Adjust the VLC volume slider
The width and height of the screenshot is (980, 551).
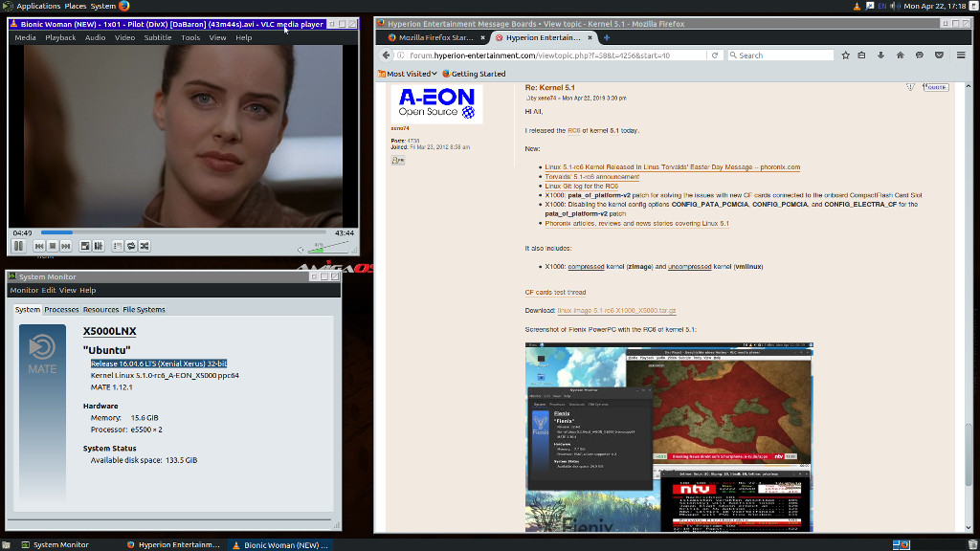pyautogui.click(x=328, y=248)
